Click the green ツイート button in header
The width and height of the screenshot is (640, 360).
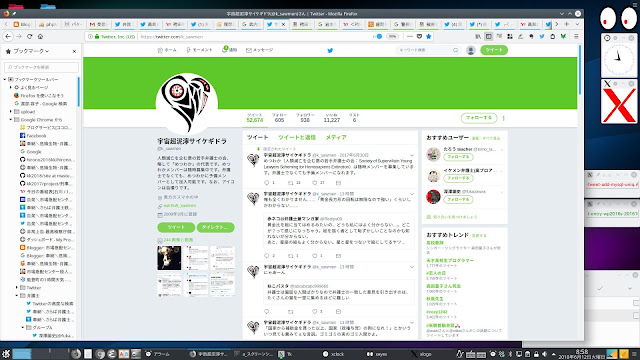coord(494,50)
